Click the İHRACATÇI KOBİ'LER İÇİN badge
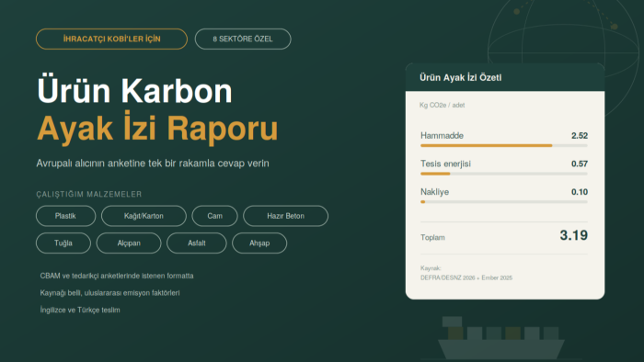644x362 pixels. coord(111,39)
